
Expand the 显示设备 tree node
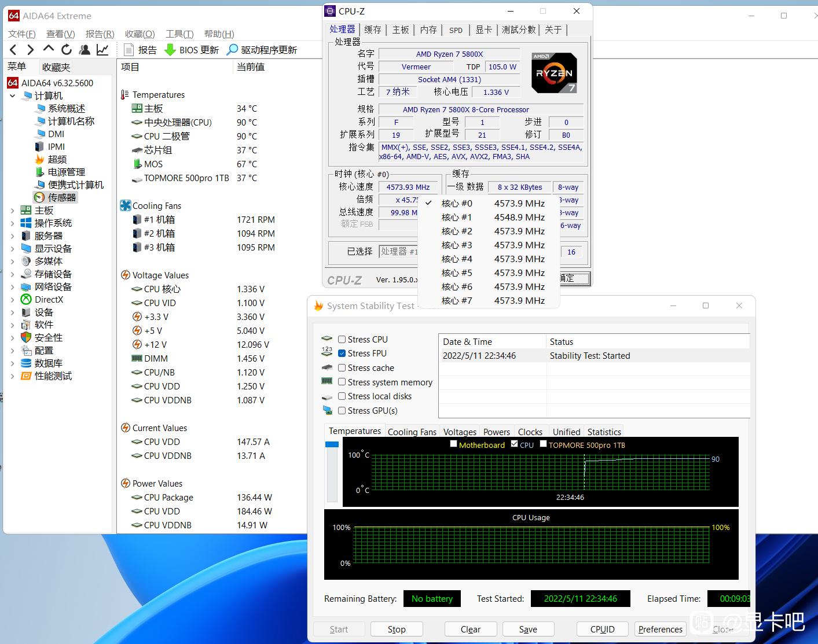click(x=13, y=248)
